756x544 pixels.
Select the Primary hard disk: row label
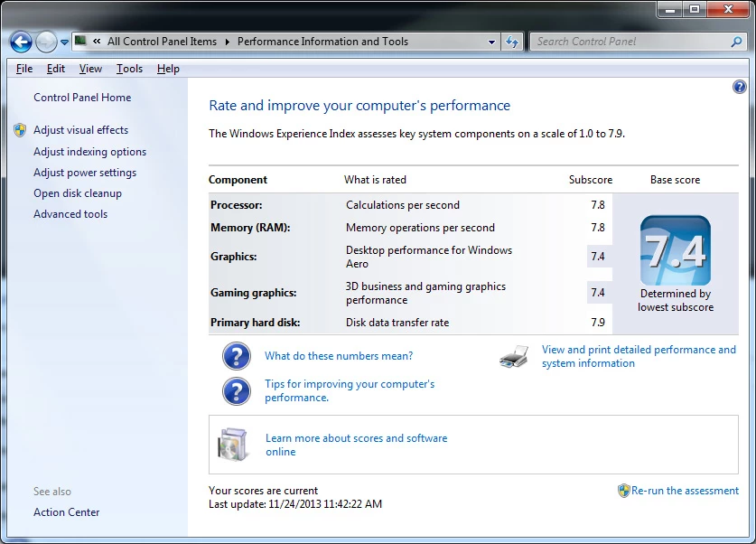(255, 323)
